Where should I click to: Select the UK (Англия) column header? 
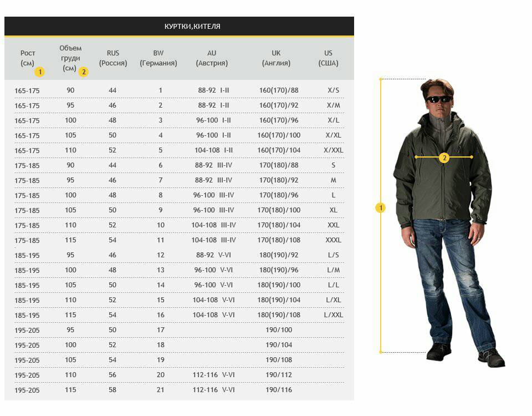point(276,58)
